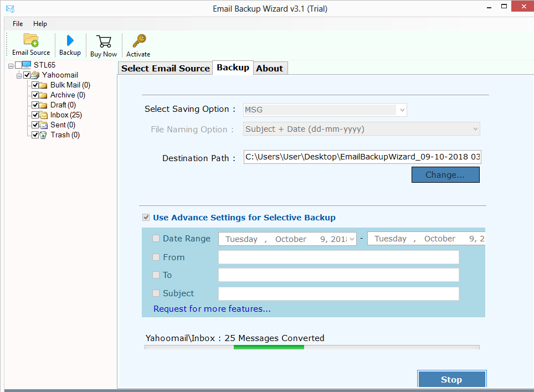Image resolution: width=534 pixels, height=392 pixels.
Task: Open the Select Saving Option dropdown
Action: click(x=402, y=110)
